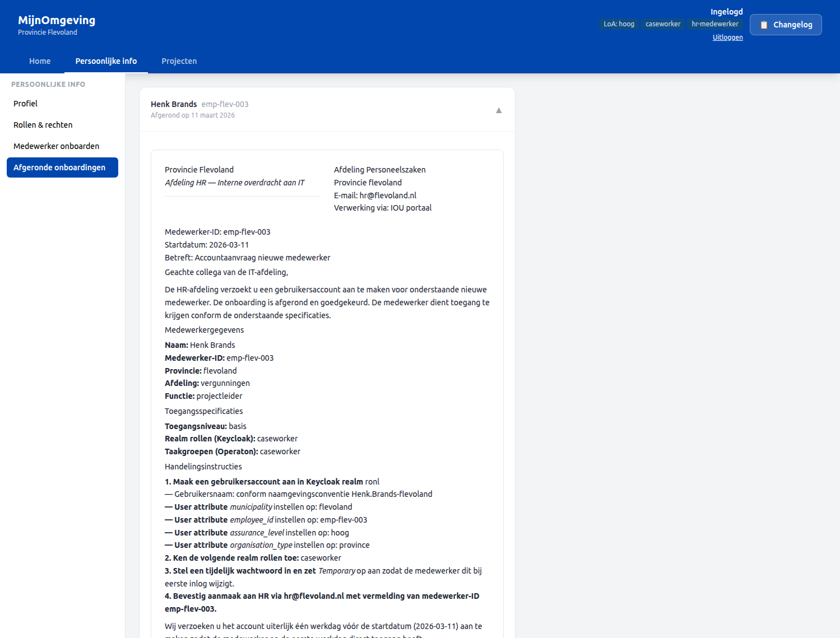The height and width of the screenshot is (638, 840).
Task: Click the clipboard icon on the Changelog button
Action: click(x=764, y=24)
